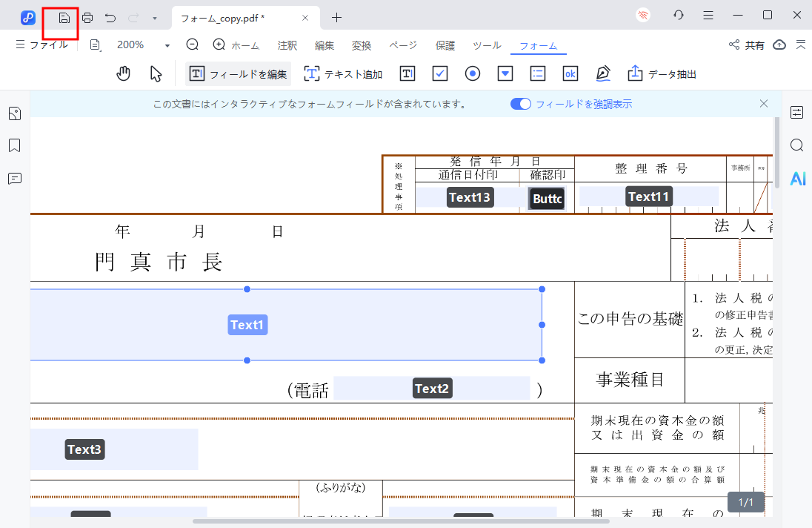This screenshot has height=528, width=812.
Task: Open the comments panel in left sidebar
Action: click(14, 178)
